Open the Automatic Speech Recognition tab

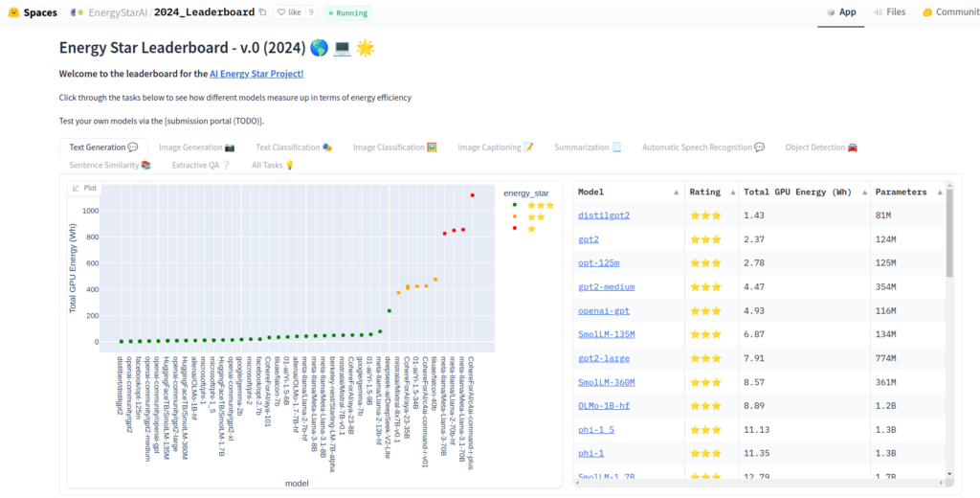click(x=703, y=147)
